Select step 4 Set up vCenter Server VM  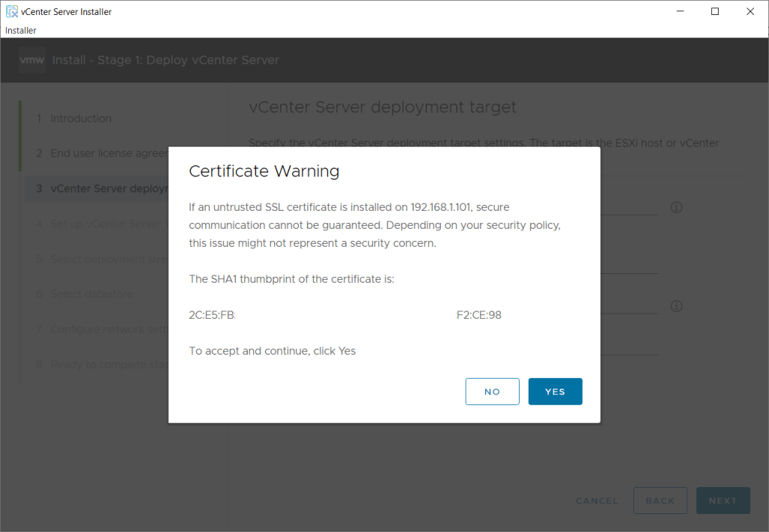click(105, 224)
